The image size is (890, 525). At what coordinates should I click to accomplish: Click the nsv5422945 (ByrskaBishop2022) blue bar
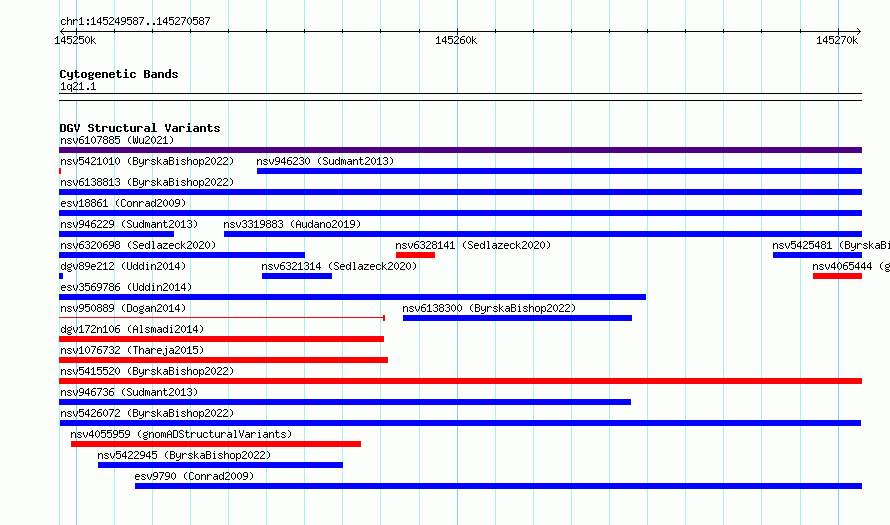coord(220,465)
